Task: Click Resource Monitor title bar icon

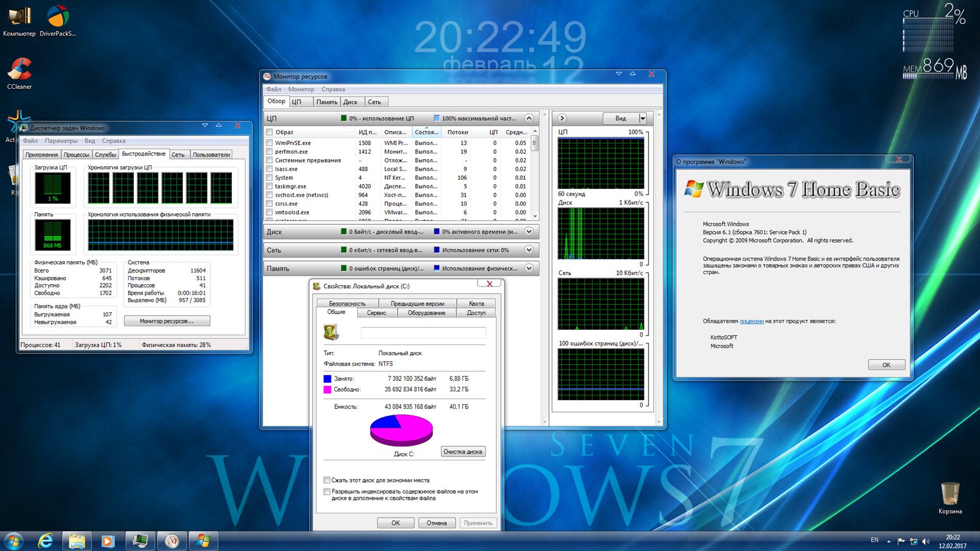Action: coord(267,76)
